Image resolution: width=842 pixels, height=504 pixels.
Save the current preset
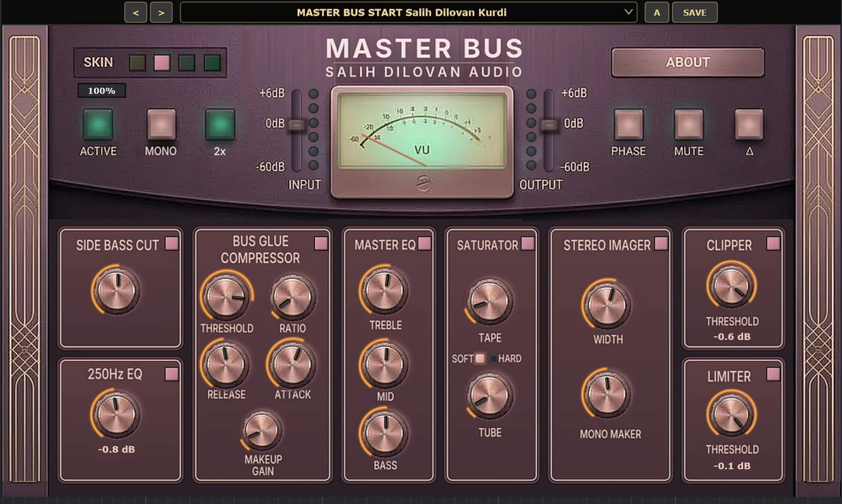click(694, 12)
